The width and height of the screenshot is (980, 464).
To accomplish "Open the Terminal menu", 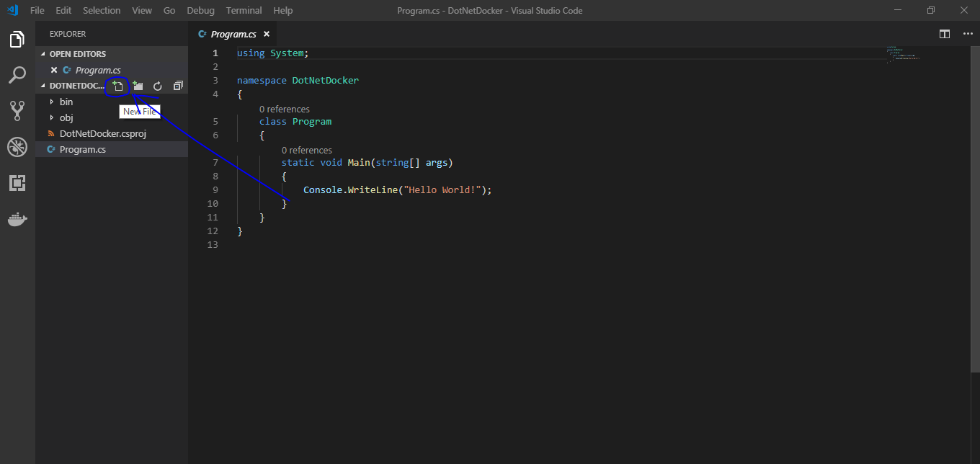I will pyautogui.click(x=244, y=10).
